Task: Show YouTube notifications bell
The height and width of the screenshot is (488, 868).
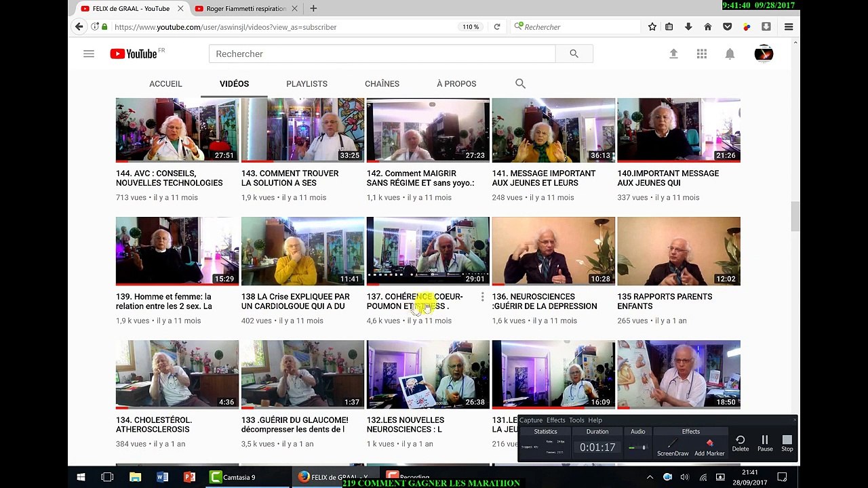Action: pyautogui.click(x=730, y=54)
